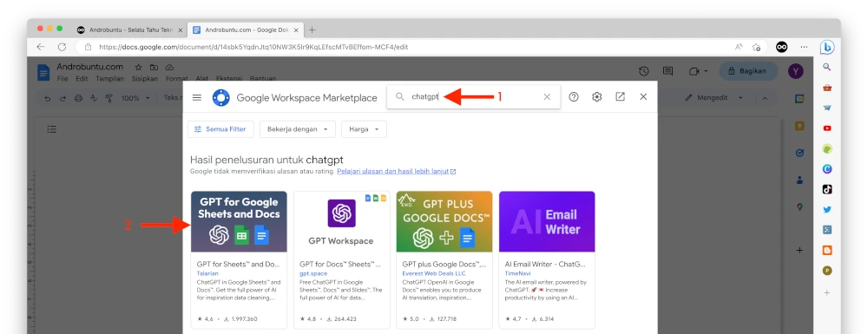Open the Edit menu in Docs
Viewport: 868px width, 334px height.
tap(82, 79)
